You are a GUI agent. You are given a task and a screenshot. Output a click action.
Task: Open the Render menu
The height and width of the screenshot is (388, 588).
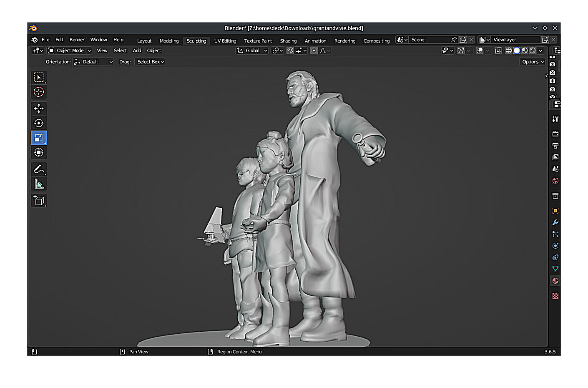[x=77, y=40]
